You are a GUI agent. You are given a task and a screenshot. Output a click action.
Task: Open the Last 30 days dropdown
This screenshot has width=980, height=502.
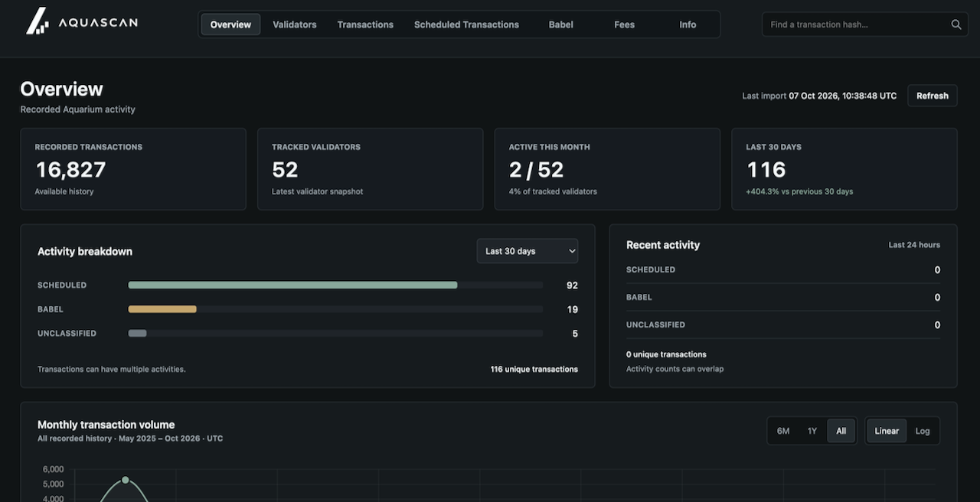[528, 251]
